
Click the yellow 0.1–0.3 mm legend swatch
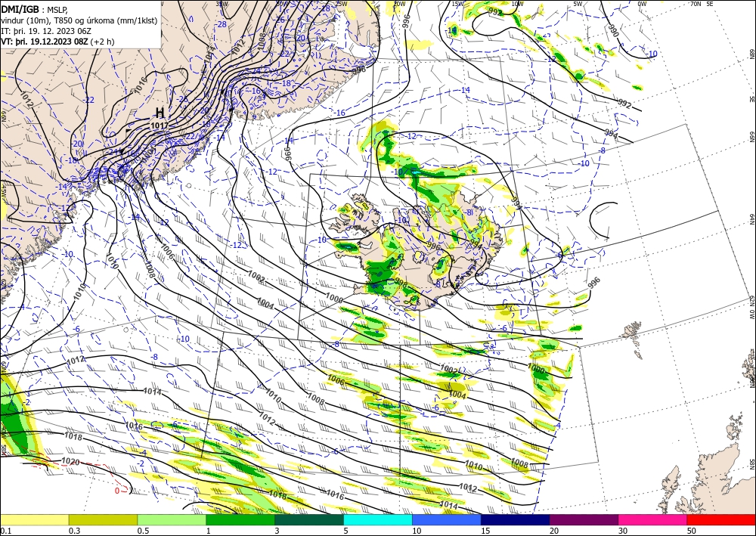click(34, 519)
